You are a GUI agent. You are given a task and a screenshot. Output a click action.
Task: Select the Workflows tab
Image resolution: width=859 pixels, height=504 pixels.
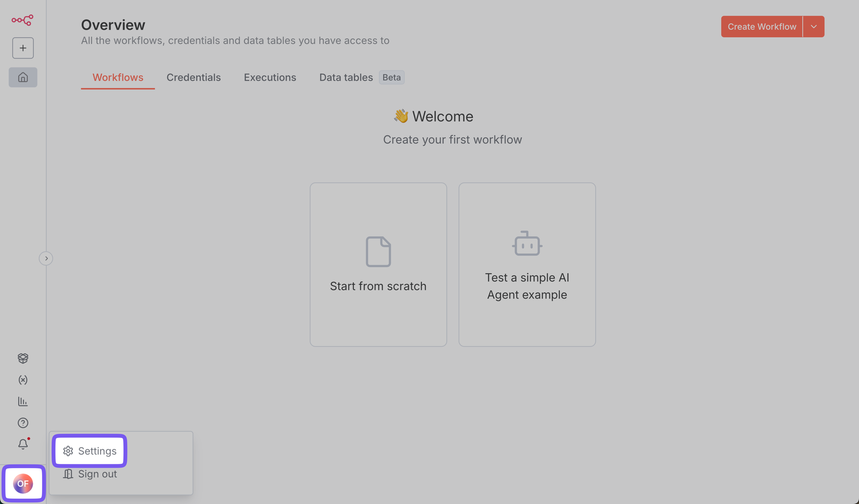point(118,78)
